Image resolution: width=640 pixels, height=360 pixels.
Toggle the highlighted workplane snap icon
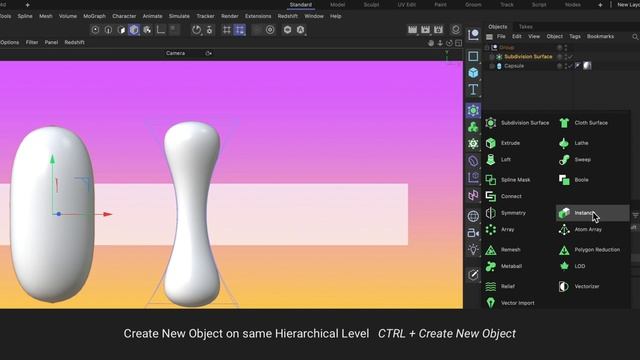[x=240, y=30]
